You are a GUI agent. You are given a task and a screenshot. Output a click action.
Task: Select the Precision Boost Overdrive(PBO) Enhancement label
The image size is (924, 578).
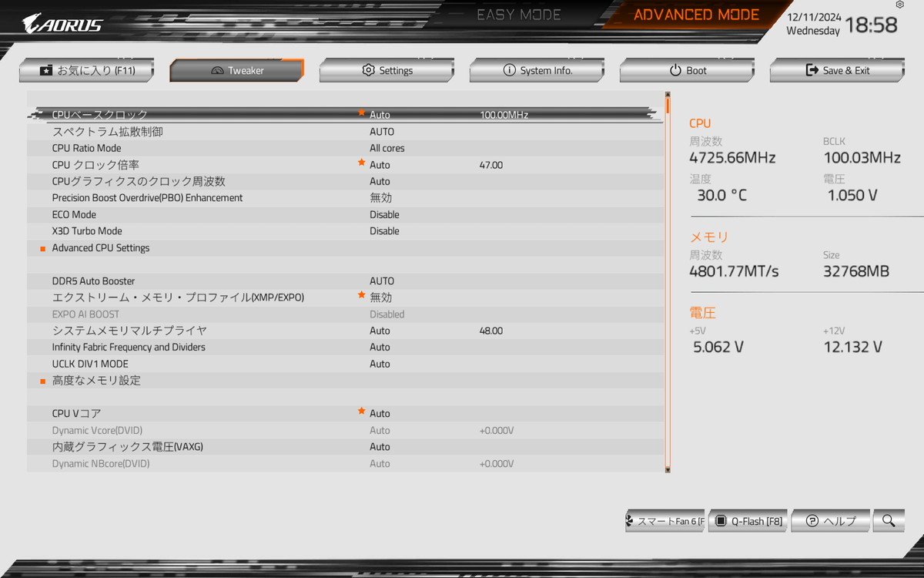(147, 198)
